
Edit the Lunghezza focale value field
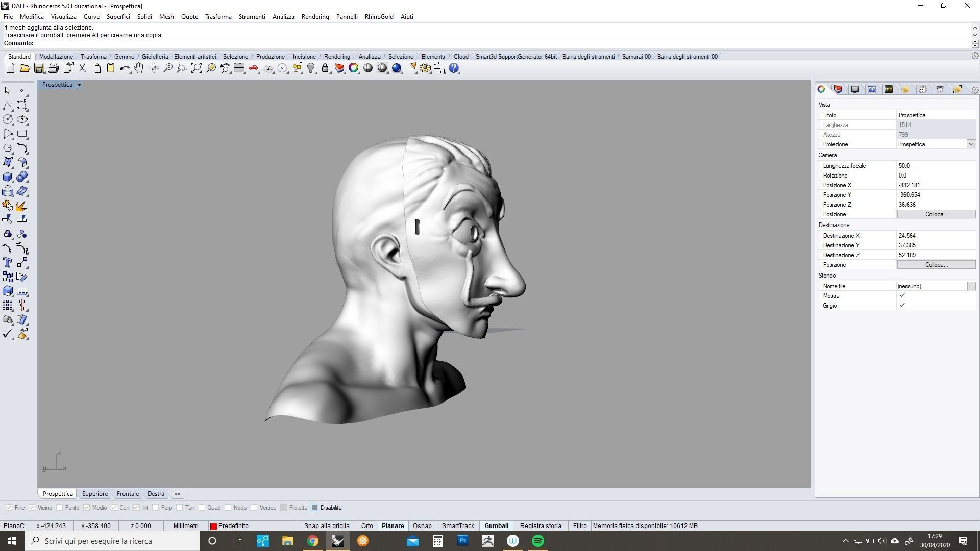point(936,166)
